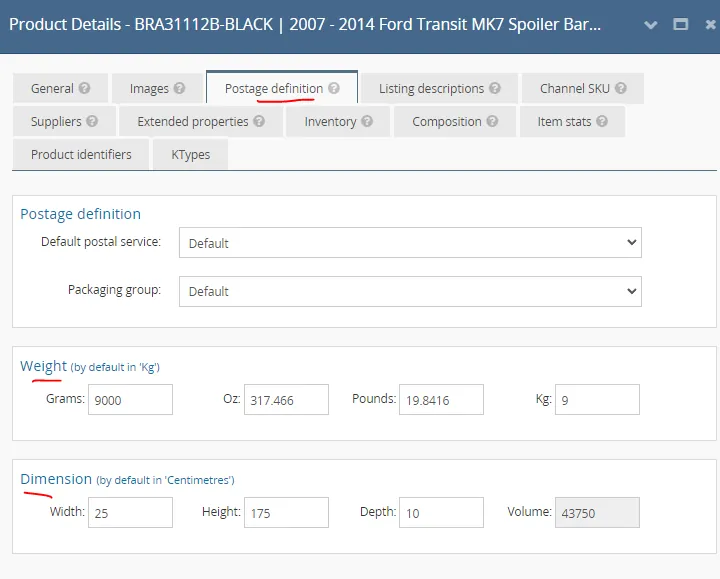Viewport: 720px width, 579px height.
Task: Click the Kg weight field
Action: (x=597, y=399)
